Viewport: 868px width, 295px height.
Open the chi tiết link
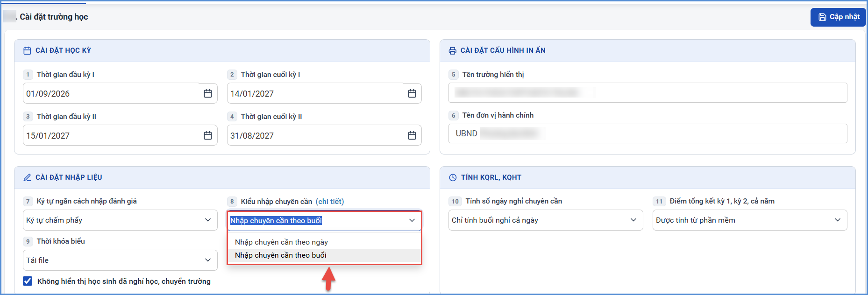point(330,201)
